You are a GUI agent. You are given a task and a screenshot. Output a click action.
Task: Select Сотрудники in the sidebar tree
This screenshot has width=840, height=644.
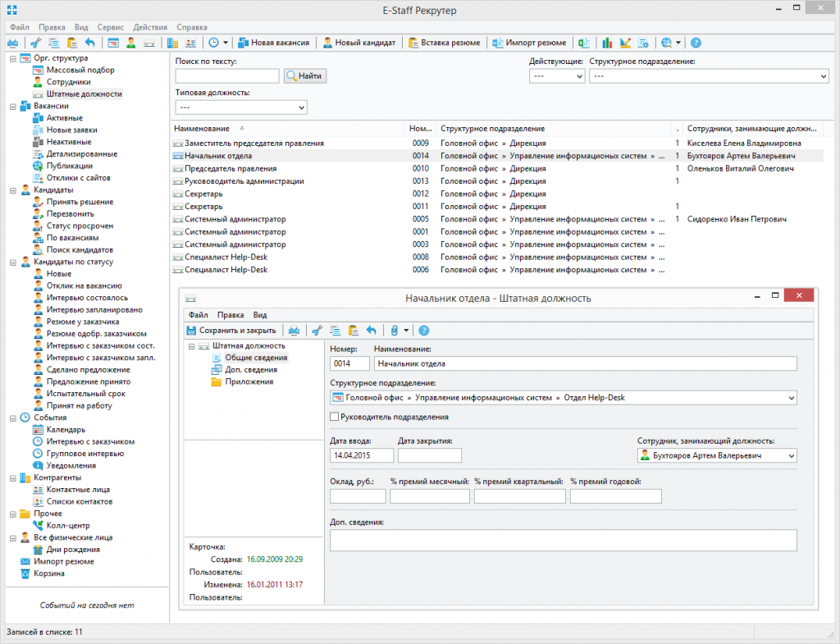(69, 82)
